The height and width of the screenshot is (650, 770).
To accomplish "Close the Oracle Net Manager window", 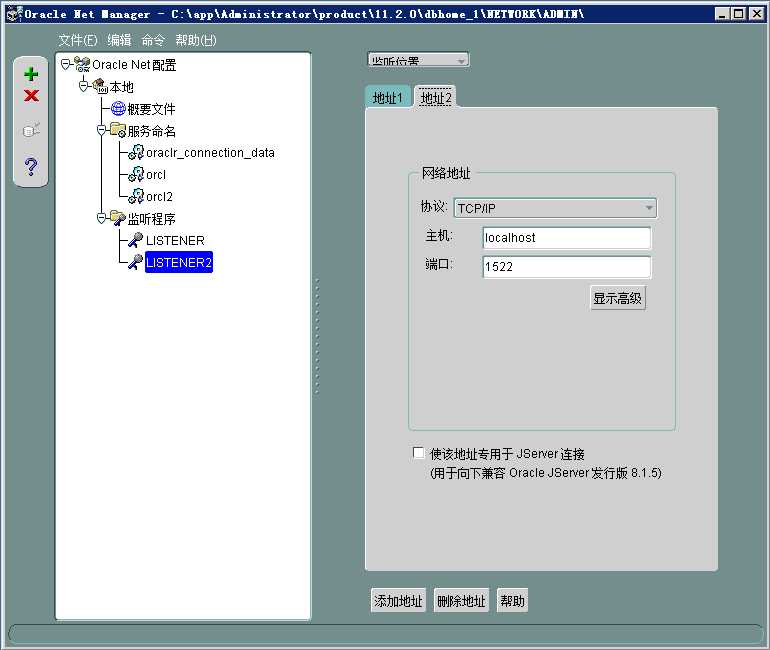I will (757, 14).
